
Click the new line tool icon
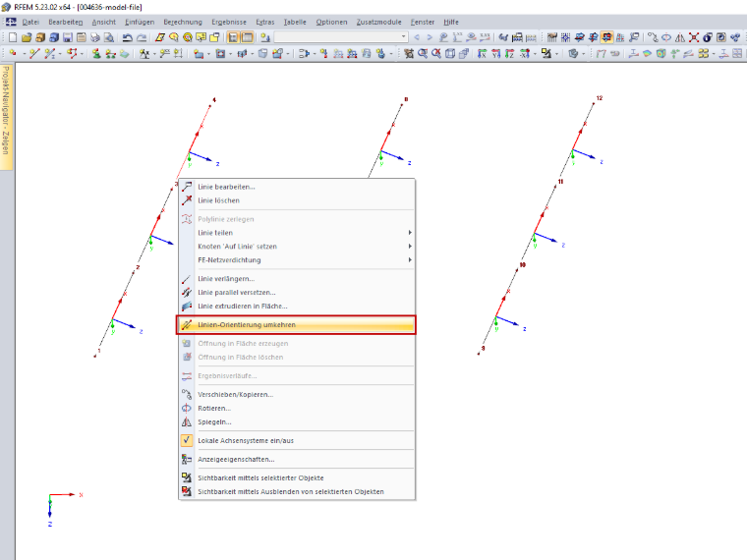point(33,53)
